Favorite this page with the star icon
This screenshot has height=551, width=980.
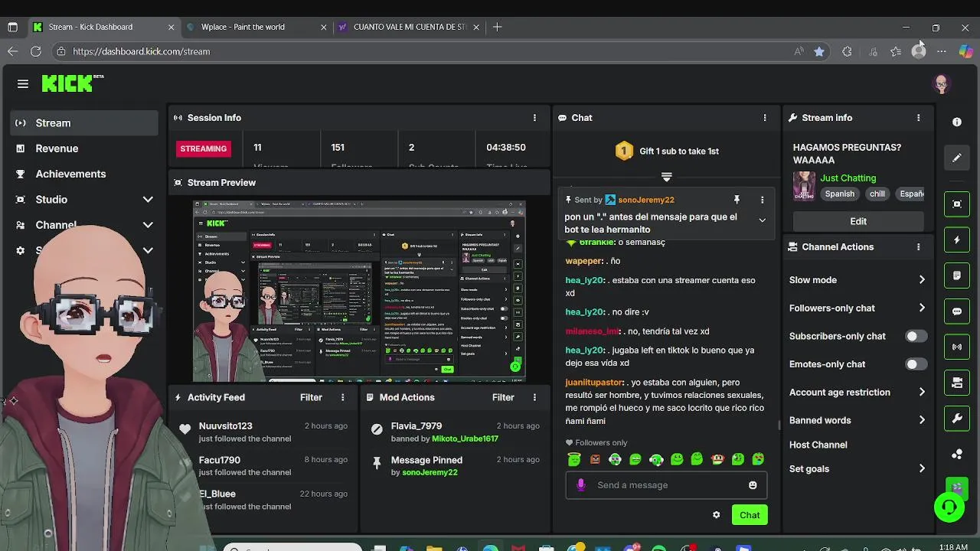pos(819,51)
